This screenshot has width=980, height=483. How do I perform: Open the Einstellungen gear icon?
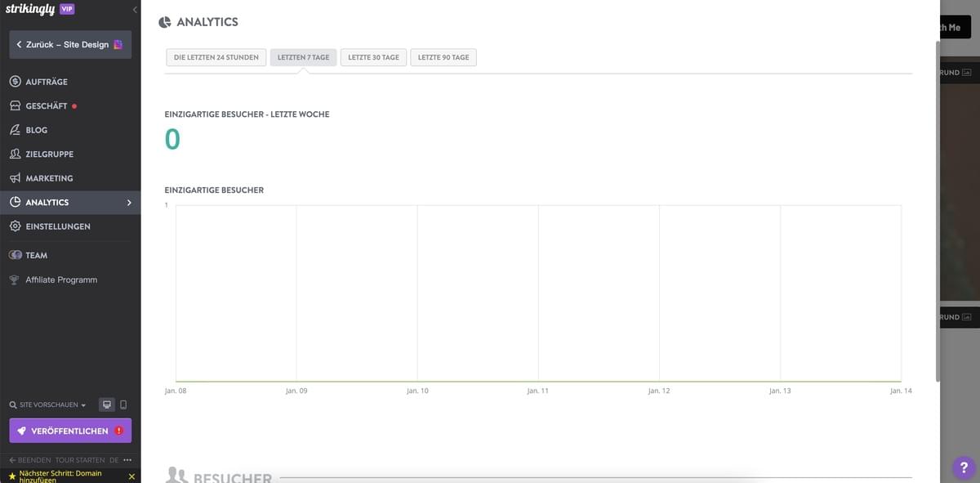point(14,226)
